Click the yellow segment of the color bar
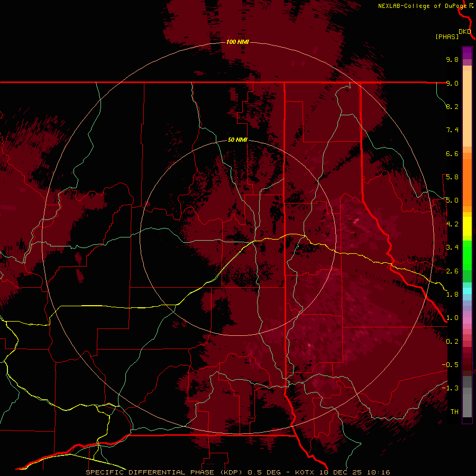 467,226
